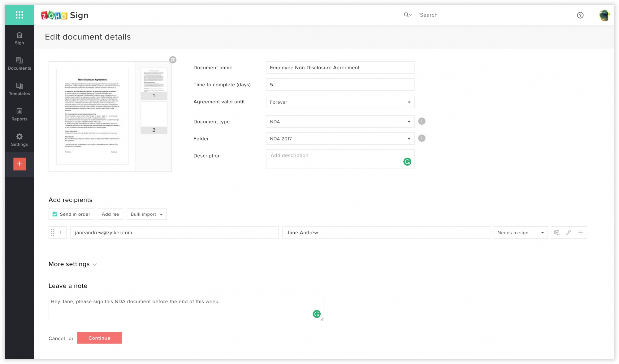Click the Add me button
The width and height of the screenshot is (619, 364).
coord(110,214)
